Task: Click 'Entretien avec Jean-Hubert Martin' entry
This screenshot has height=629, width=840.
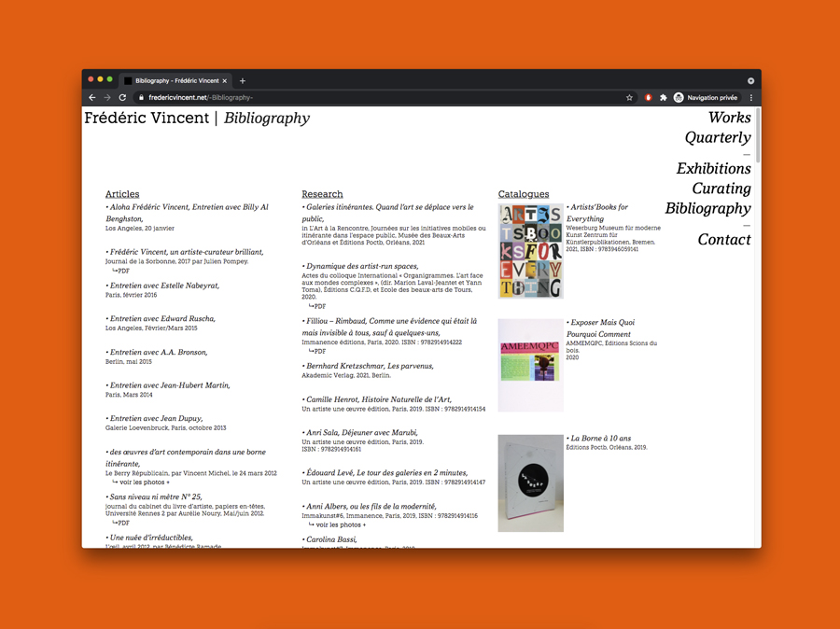Action: (168, 385)
